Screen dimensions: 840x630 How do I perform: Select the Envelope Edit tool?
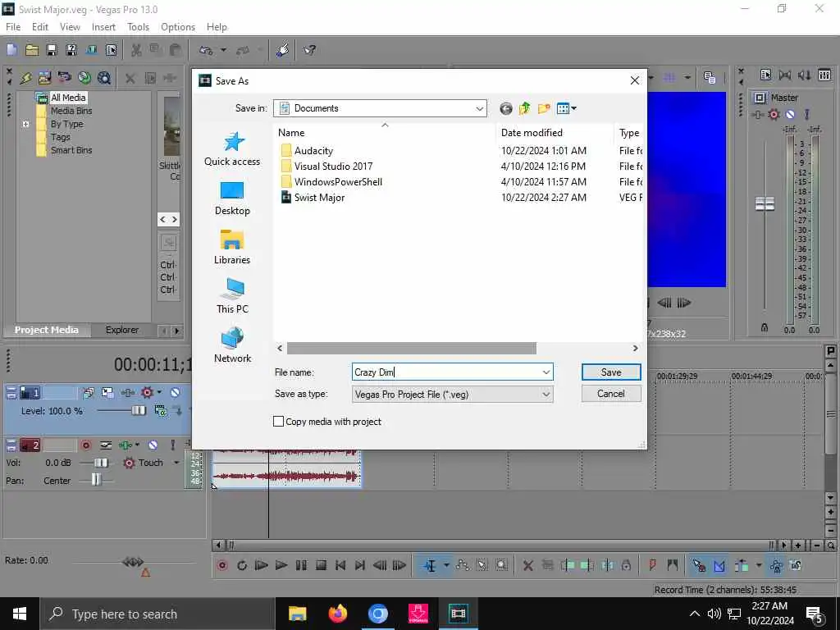[463, 566]
